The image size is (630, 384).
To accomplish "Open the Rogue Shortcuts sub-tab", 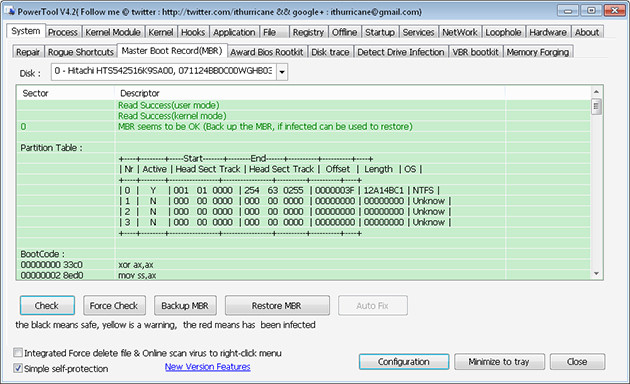I will click(81, 52).
